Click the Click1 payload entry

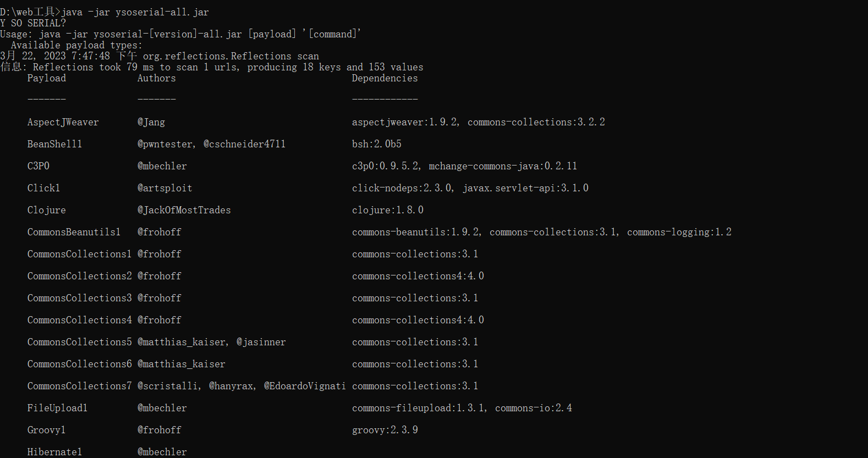pyautogui.click(x=43, y=188)
